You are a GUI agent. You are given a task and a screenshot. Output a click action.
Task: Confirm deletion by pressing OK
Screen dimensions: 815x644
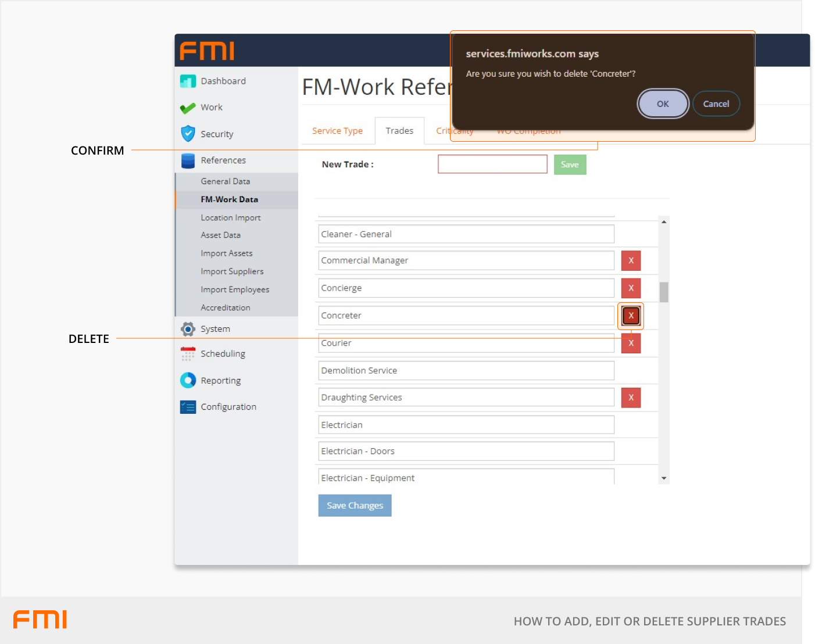663,104
